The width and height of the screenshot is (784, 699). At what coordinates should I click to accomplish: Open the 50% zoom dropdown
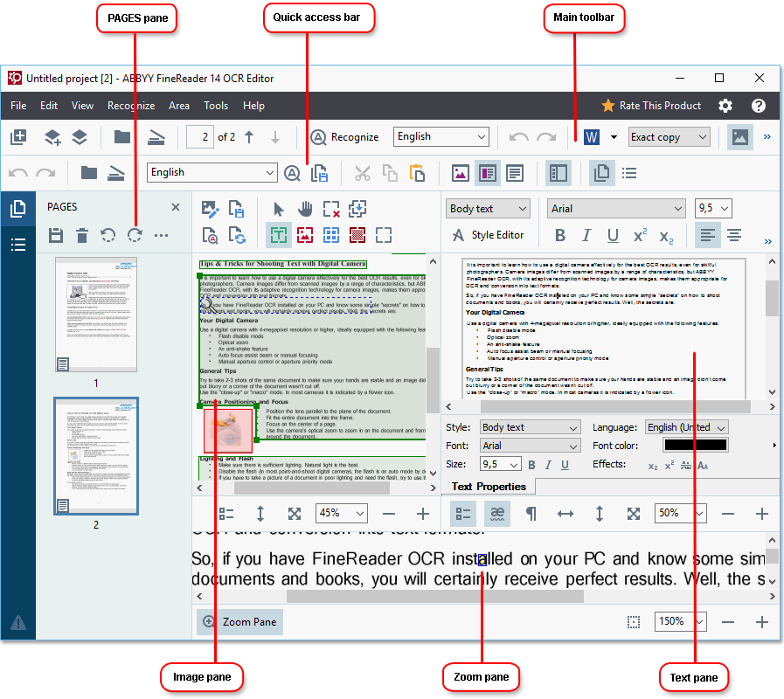click(x=679, y=513)
